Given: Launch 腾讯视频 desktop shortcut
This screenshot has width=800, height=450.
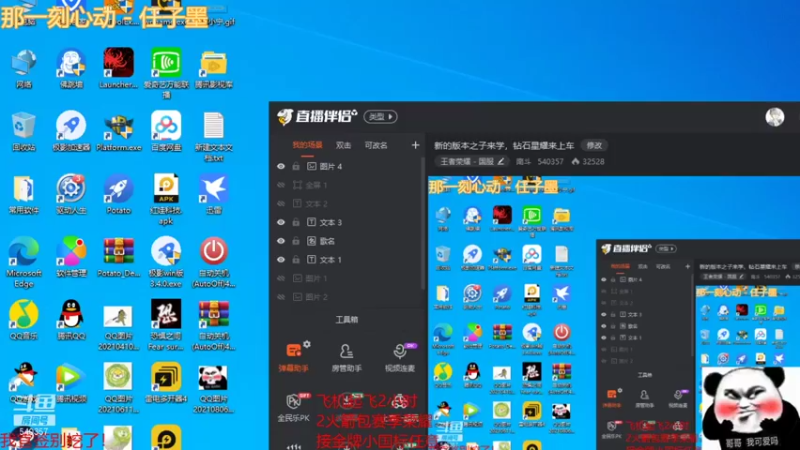Looking at the screenshot, I should coord(71,384).
